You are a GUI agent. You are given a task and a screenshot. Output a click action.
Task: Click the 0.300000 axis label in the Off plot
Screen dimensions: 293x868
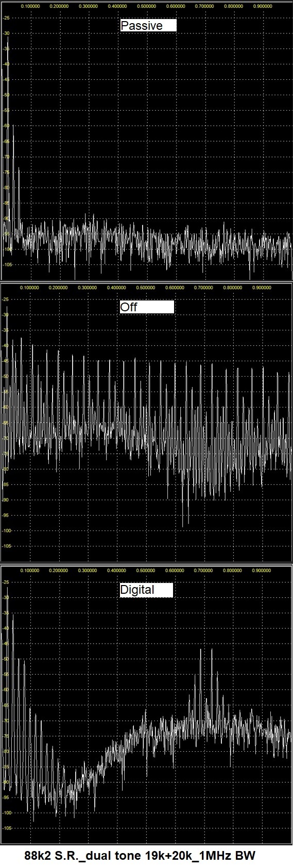88,288
